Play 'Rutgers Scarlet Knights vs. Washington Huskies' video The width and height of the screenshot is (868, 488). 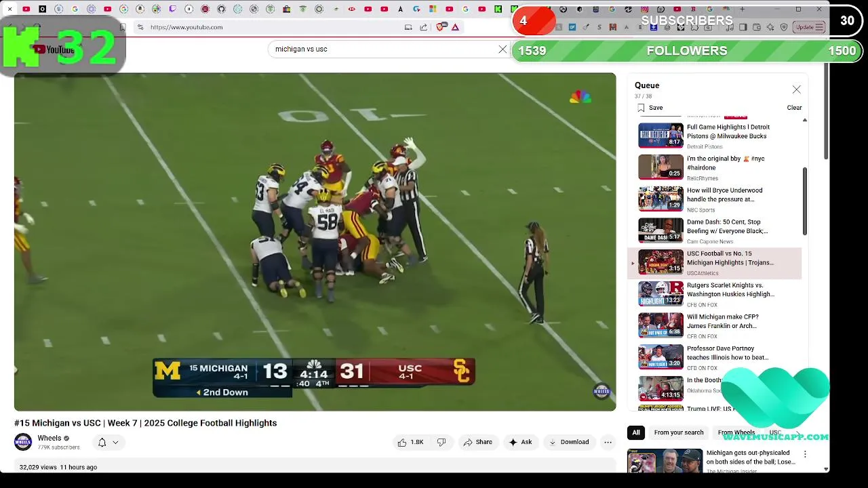tap(715, 294)
